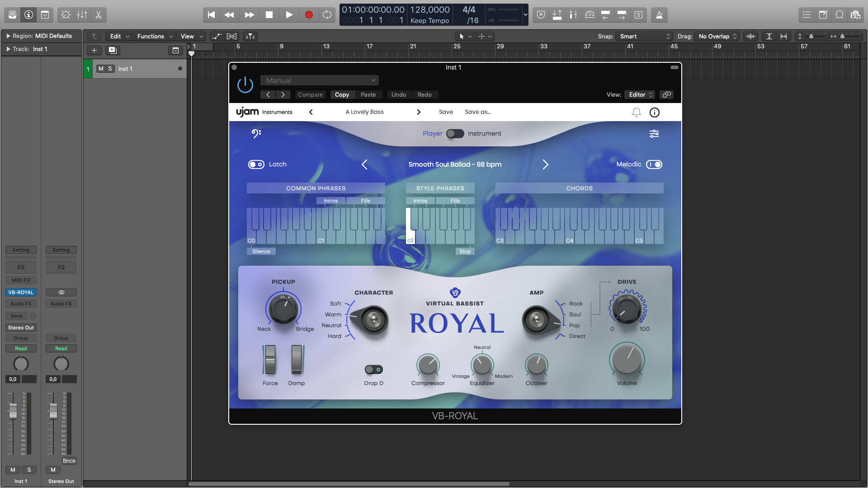Toggle Cycle mode button
The width and height of the screenshot is (868, 488).
tap(327, 15)
